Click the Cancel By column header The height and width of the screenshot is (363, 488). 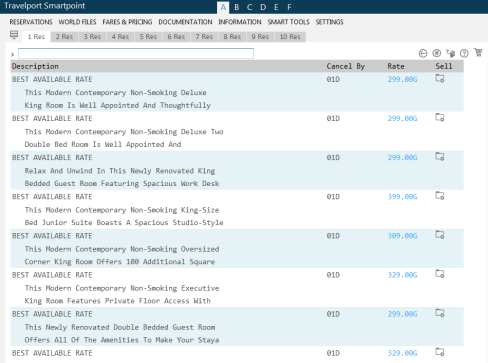(x=346, y=66)
